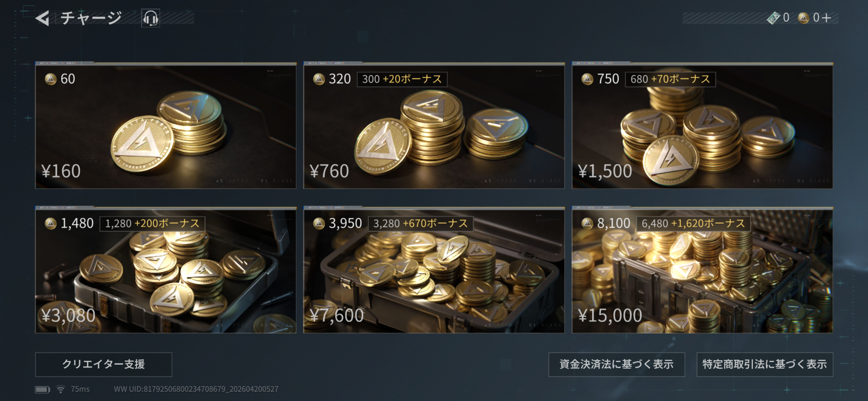Tap the green ticket currency icon

pos(773,18)
